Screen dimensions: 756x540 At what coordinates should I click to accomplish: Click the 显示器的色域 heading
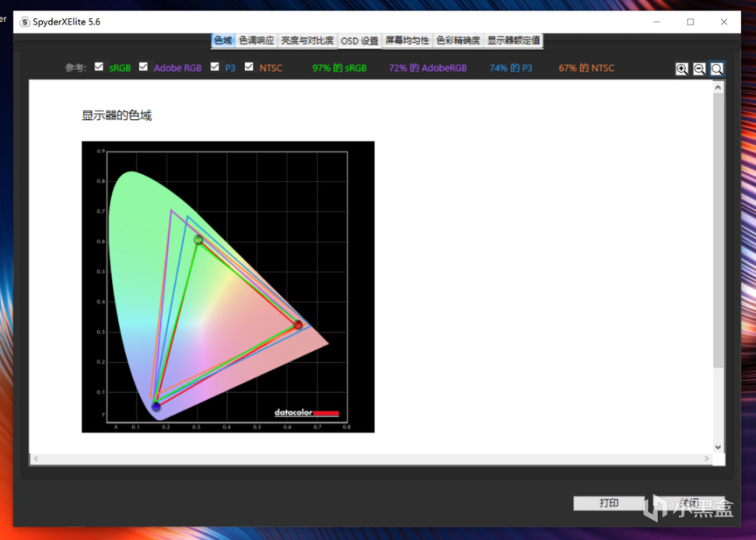point(117,115)
